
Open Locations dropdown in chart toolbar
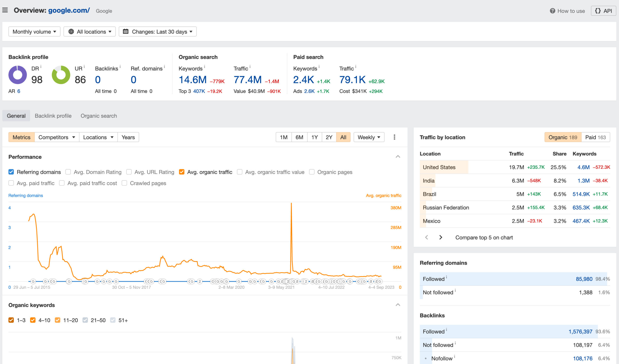(x=98, y=137)
